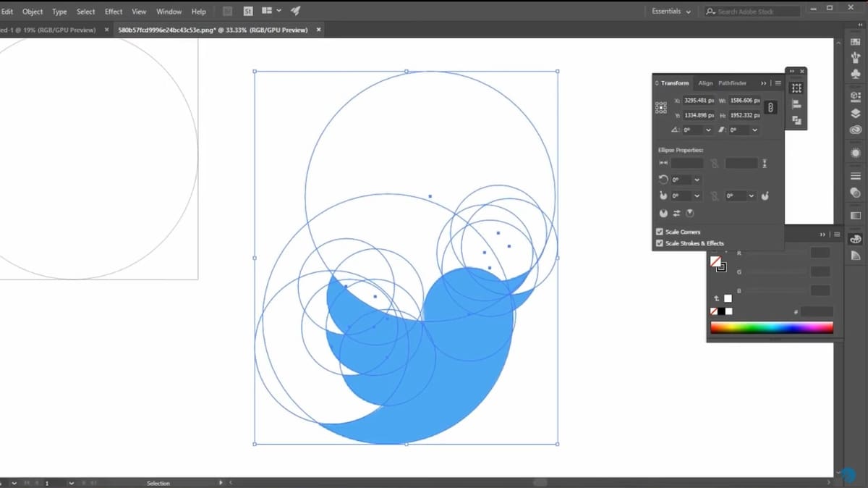The height and width of the screenshot is (488, 868).
Task: Click the arrange documents grid icon
Action: point(267,12)
